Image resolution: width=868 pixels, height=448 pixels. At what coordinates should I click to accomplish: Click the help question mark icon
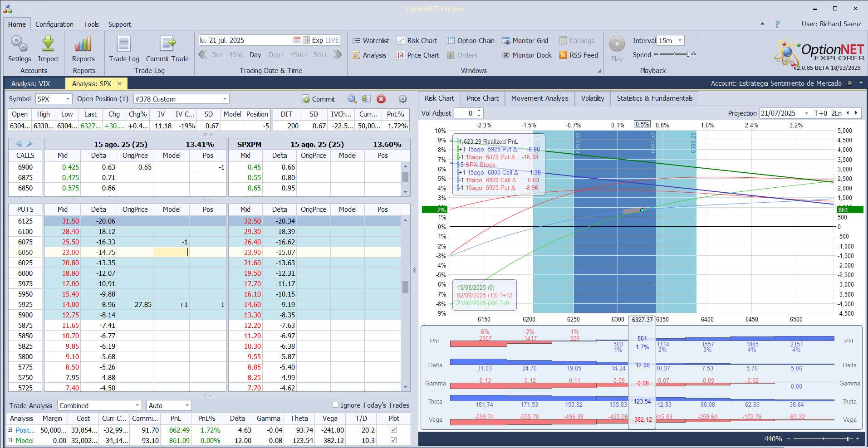click(x=777, y=24)
